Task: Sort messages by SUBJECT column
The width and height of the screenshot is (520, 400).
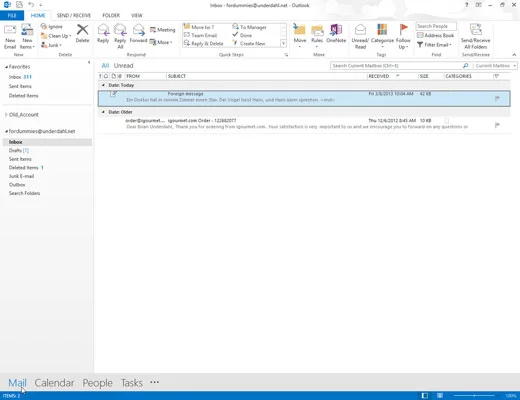Action: point(266,76)
